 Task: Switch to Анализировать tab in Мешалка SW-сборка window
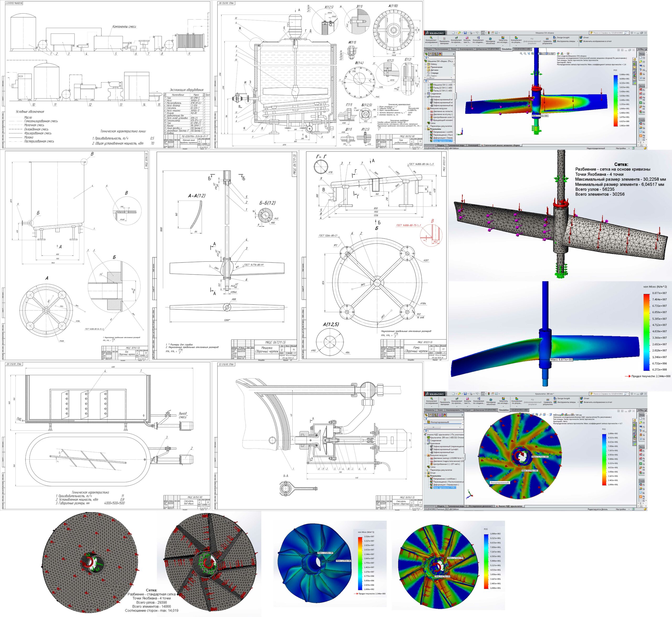467,49
